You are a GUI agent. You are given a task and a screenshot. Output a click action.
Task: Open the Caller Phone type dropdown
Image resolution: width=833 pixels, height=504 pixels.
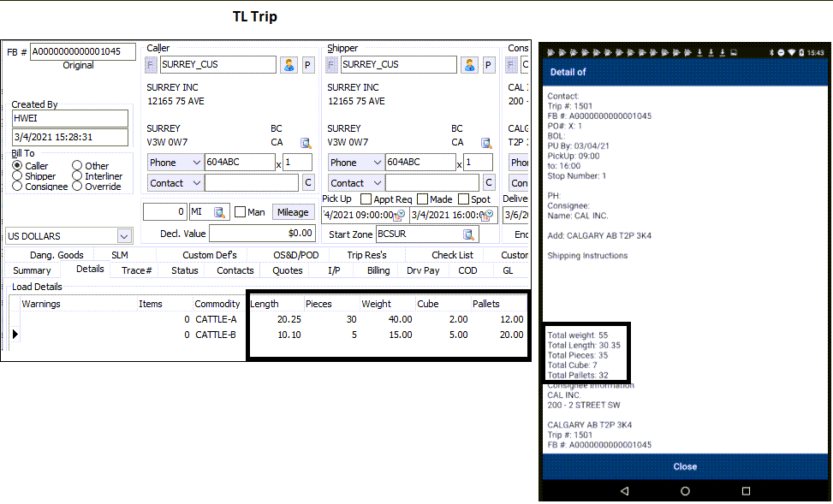click(x=196, y=163)
